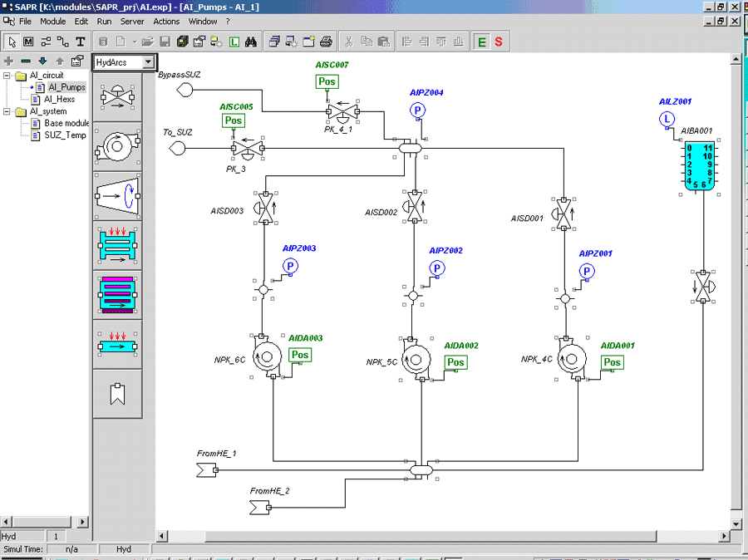748x560 pixels.
Task: Collapse the AI_circuit tree folder
Action: click(x=7, y=76)
